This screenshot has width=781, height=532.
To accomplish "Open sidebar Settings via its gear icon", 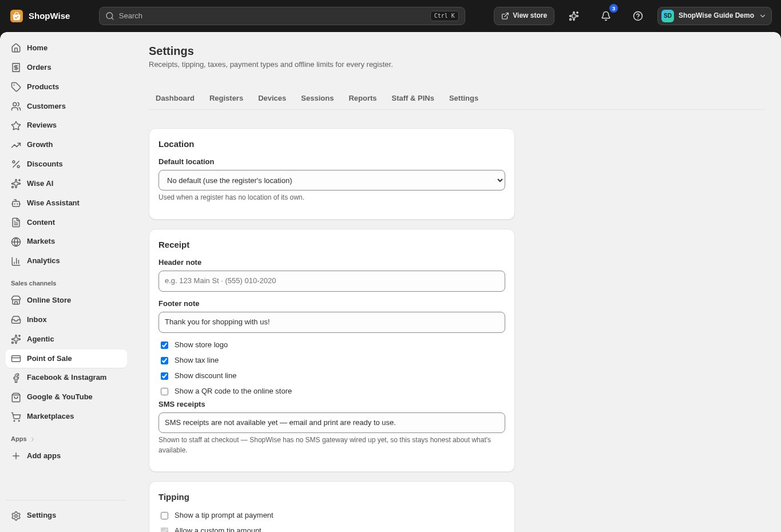I will pyautogui.click(x=16, y=515).
